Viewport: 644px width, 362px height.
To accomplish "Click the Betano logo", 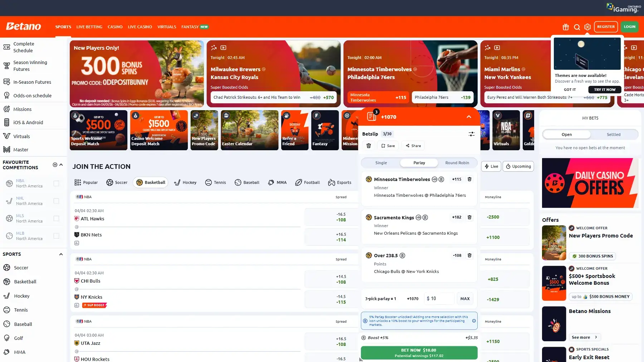I will pos(24,26).
